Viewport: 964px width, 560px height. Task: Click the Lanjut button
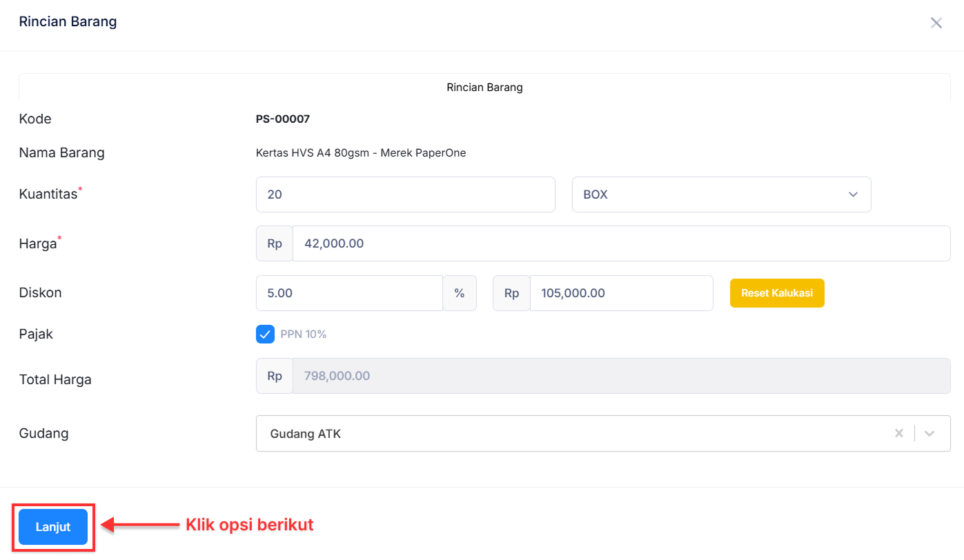[x=53, y=527]
